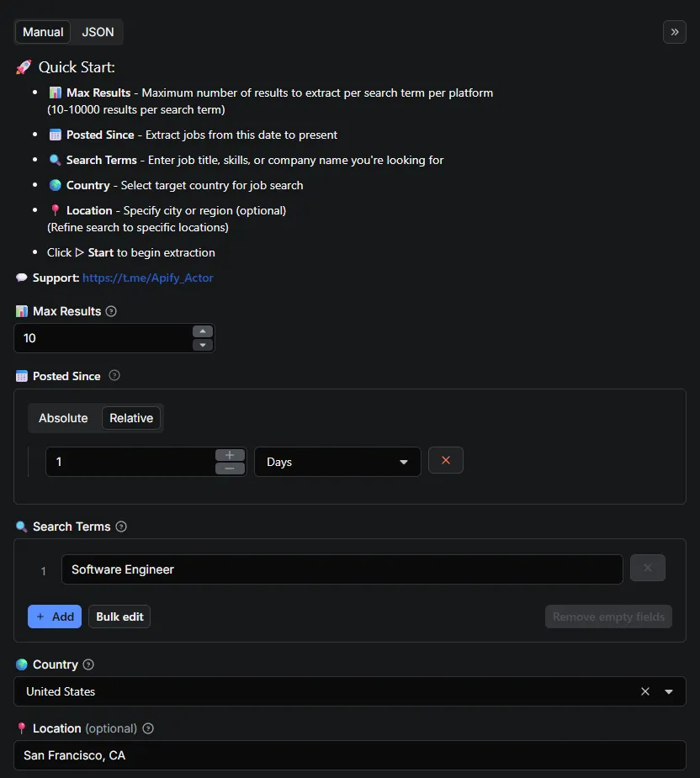Switch Posted Since to Absolute mode

point(63,418)
